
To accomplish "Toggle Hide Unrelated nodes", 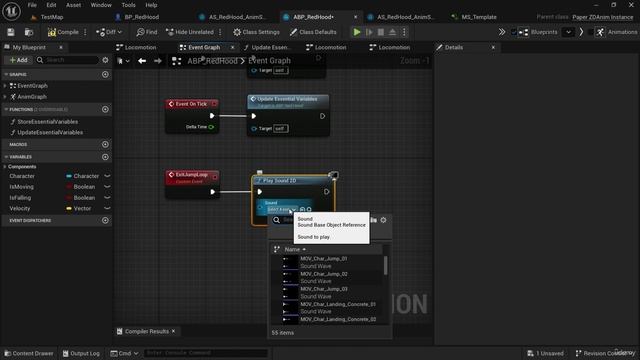I will [x=190, y=32].
